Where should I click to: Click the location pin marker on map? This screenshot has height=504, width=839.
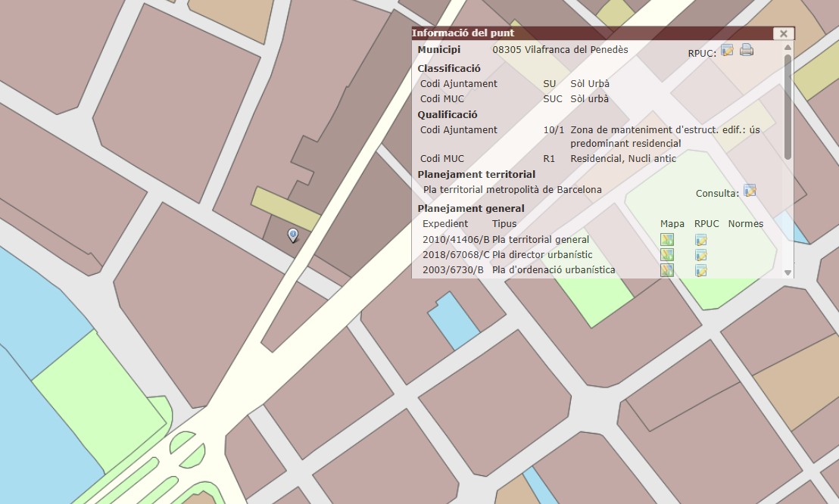pos(293,235)
